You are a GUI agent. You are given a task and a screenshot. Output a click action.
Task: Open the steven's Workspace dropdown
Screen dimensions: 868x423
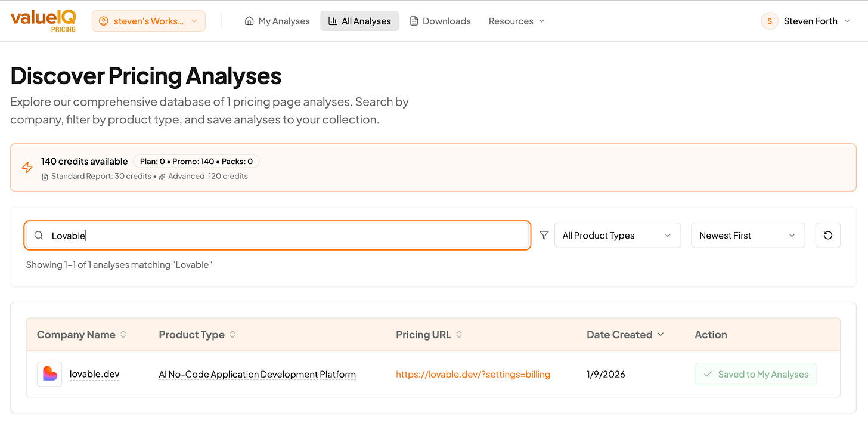[x=148, y=21]
